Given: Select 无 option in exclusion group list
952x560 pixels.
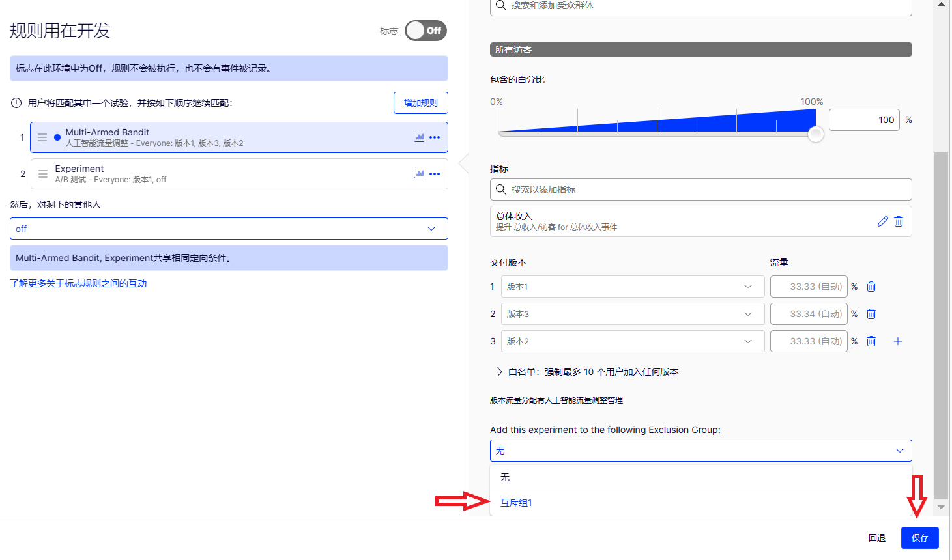Looking at the screenshot, I should click(x=505, y=477).
